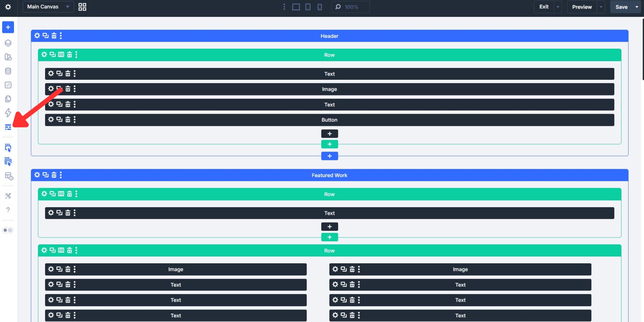Open settings for the Header section
644x322 pixels.
[37, 36]
